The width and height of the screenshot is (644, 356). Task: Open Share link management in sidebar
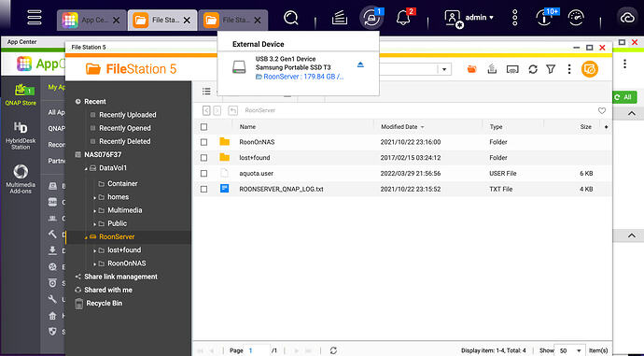[120, 277]
